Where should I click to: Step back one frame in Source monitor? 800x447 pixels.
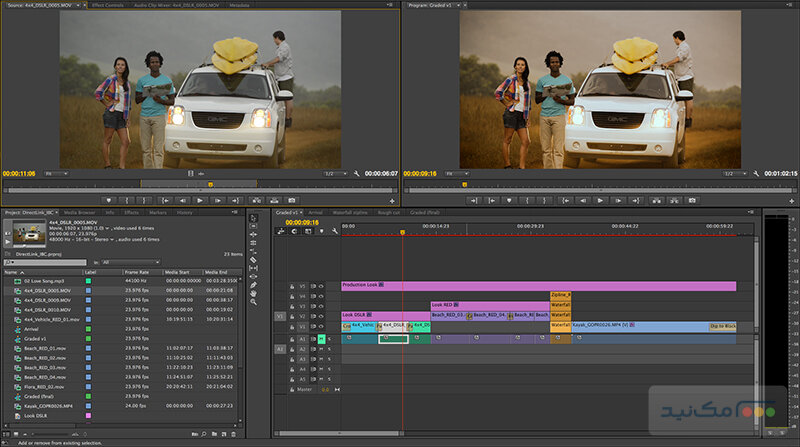coord(182,201)
